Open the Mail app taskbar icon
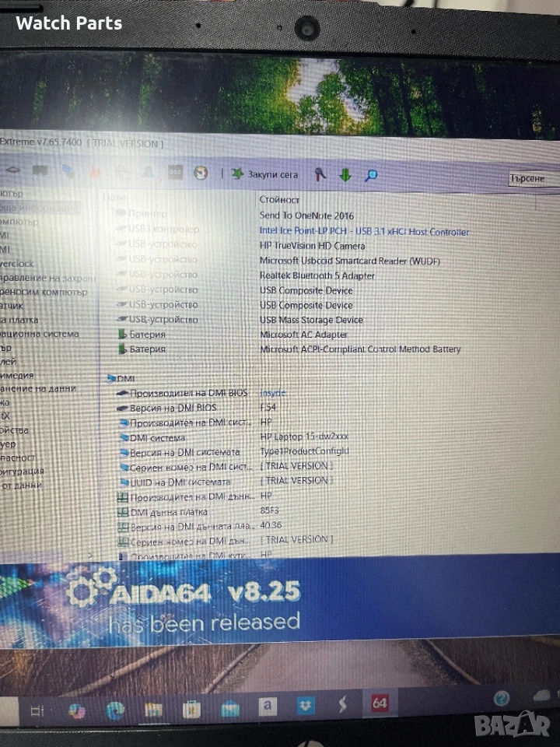560x747 pixels. (x=229, y=708)
